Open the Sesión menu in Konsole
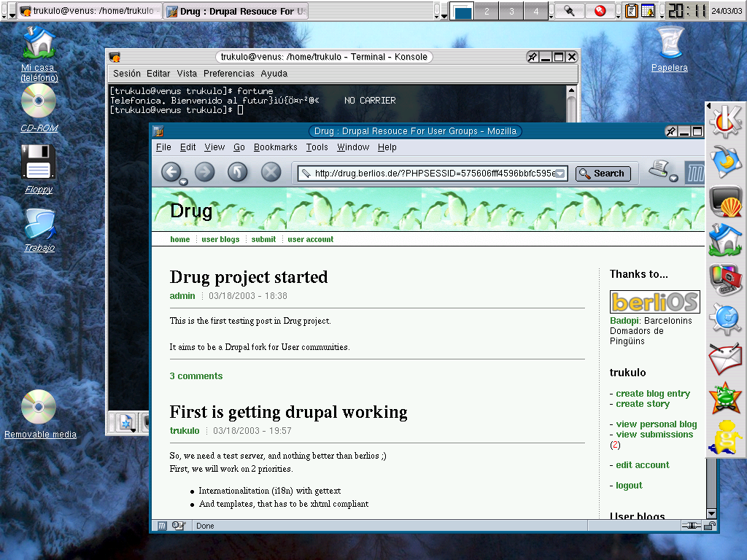 point(127,74)
